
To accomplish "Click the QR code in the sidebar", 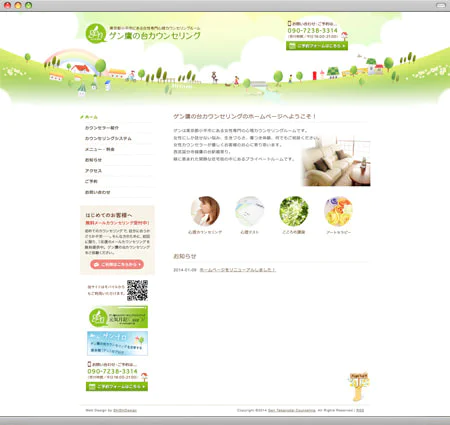I will click(137, 290).
